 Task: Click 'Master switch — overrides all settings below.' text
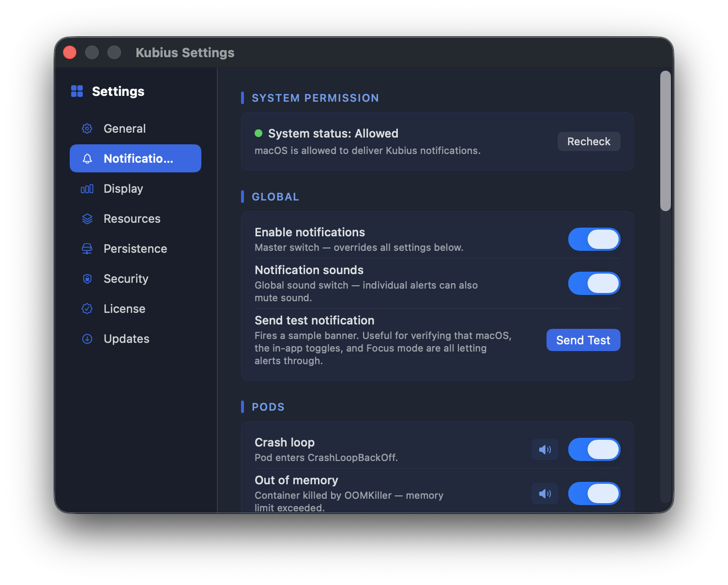click(359, 247)
